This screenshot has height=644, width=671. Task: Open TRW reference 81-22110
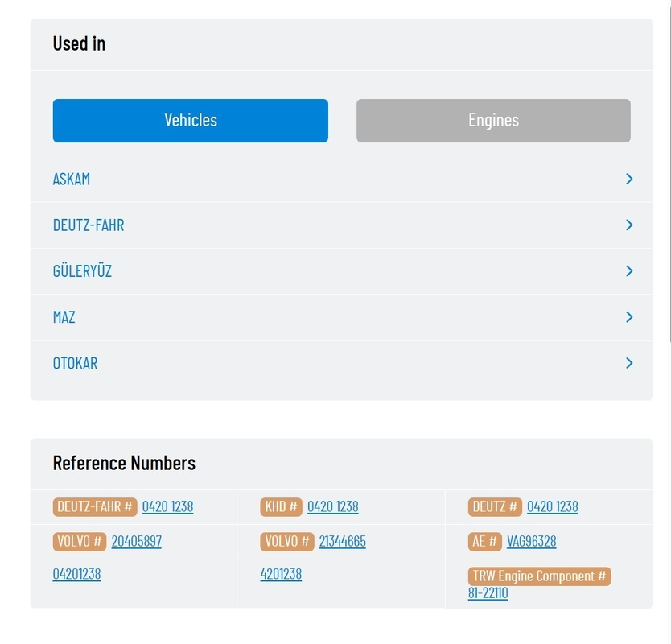(x=488, y=593)
